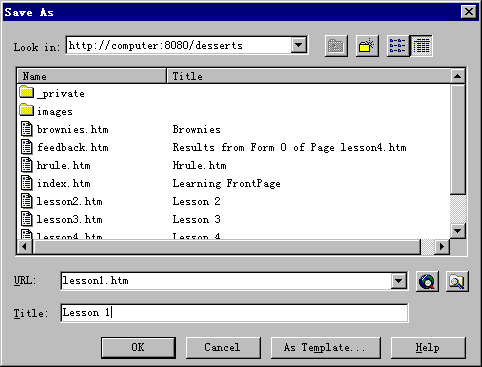Image resolution: width=482 pixels, height=367 pixels.
Task: Sort by the Name column header
Action: tap(92, 76)
